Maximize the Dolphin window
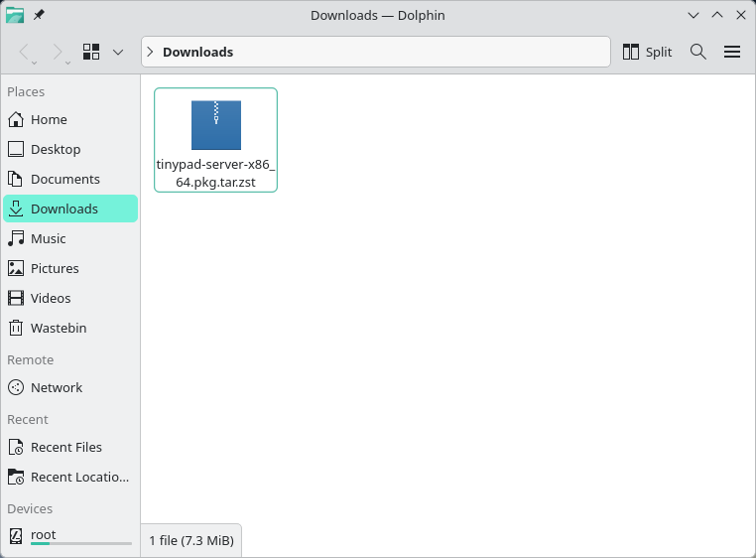The width and height of the screenshot is (756, 558). click(717, 16)
